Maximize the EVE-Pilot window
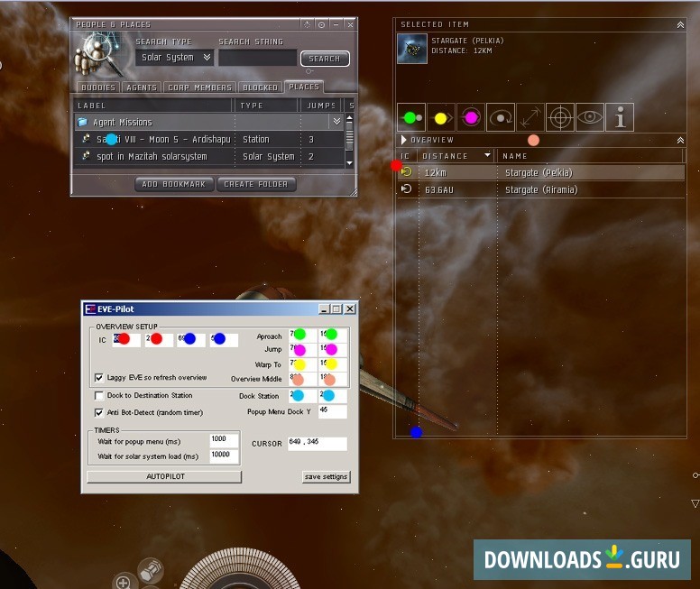 tap(336, 308)
